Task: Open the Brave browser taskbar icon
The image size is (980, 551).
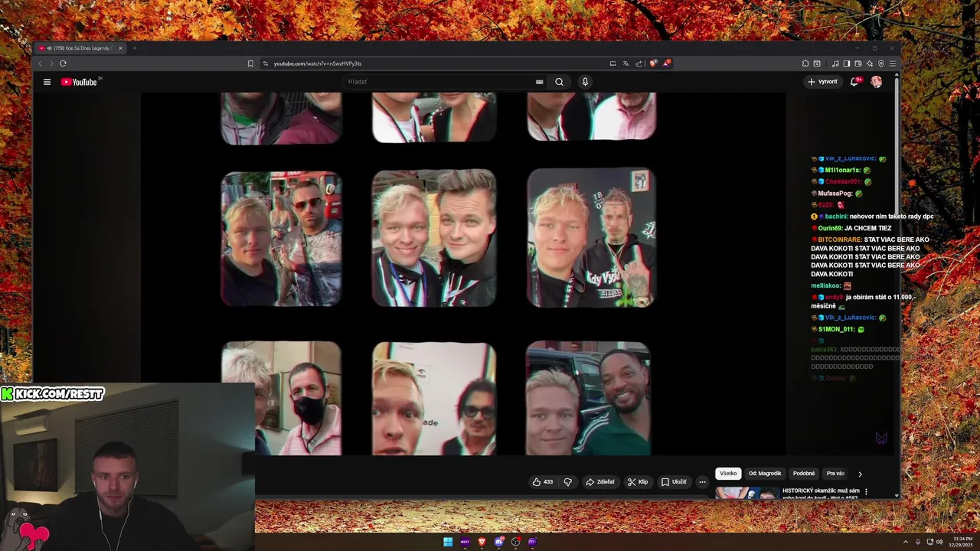Action: click(x=482, y=542)
